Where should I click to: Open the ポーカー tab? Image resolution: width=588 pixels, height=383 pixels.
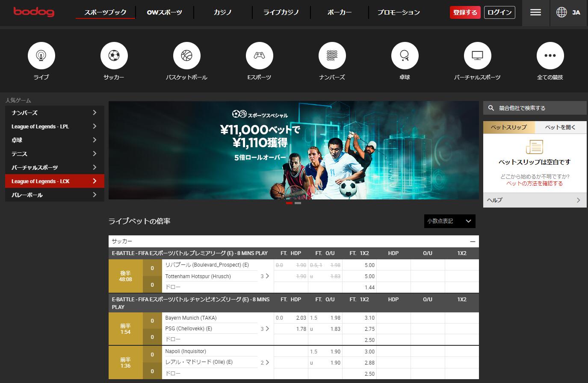tap(340, 12)
